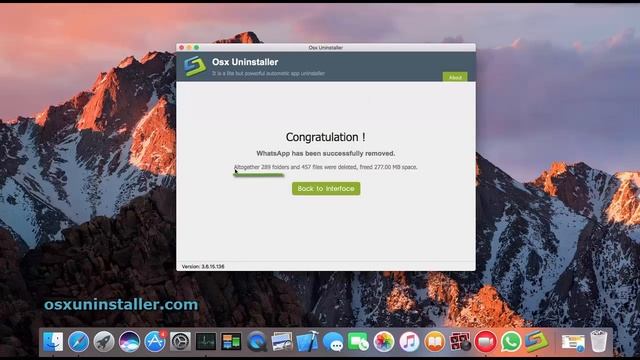Open Mission Control icon in dock
Viewport: 640px width, 360px height.
click(231, 341)
